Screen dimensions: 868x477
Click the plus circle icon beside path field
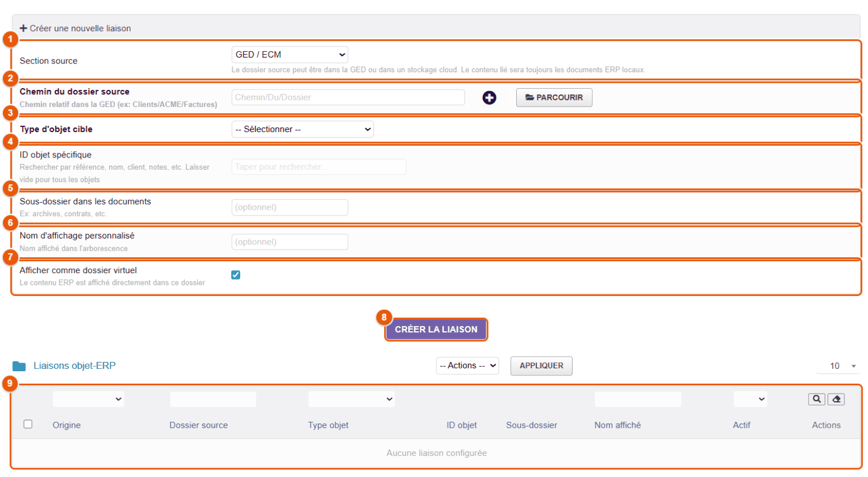pyautogui.click(x=489, y=98)
